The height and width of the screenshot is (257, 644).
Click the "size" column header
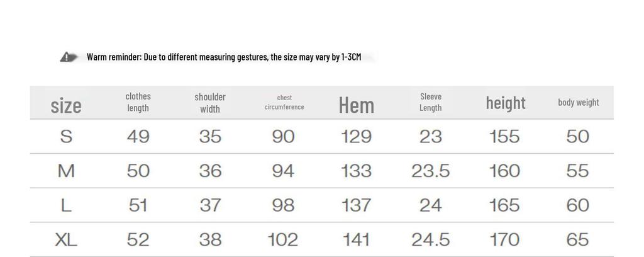click(x=66, y=105)
